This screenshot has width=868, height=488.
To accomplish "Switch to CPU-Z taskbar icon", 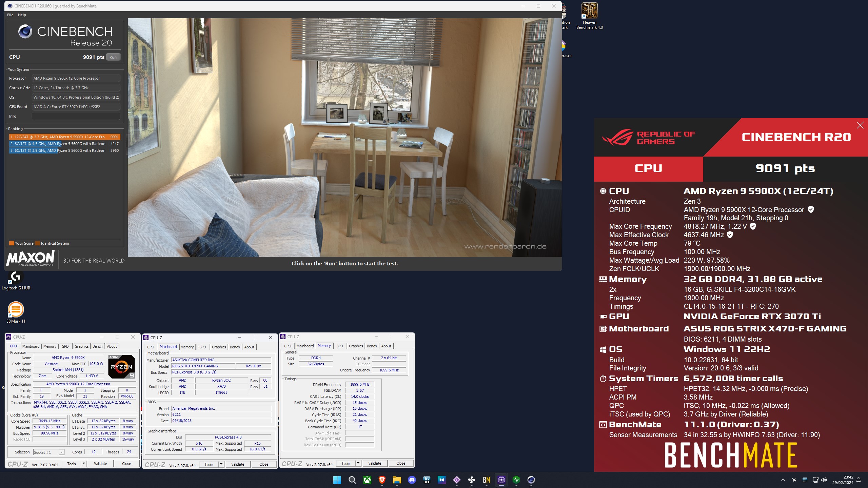I will [x=501, y=480].
